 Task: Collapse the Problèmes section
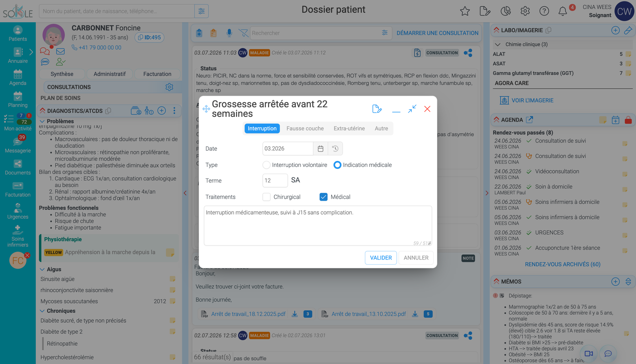coord(42,121)
